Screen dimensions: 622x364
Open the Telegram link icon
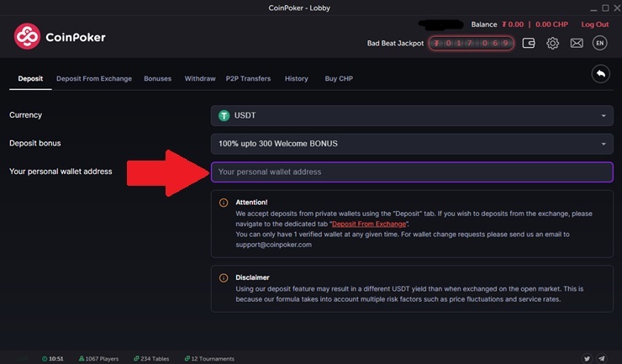pyautogui.click(x=602, y=358)
